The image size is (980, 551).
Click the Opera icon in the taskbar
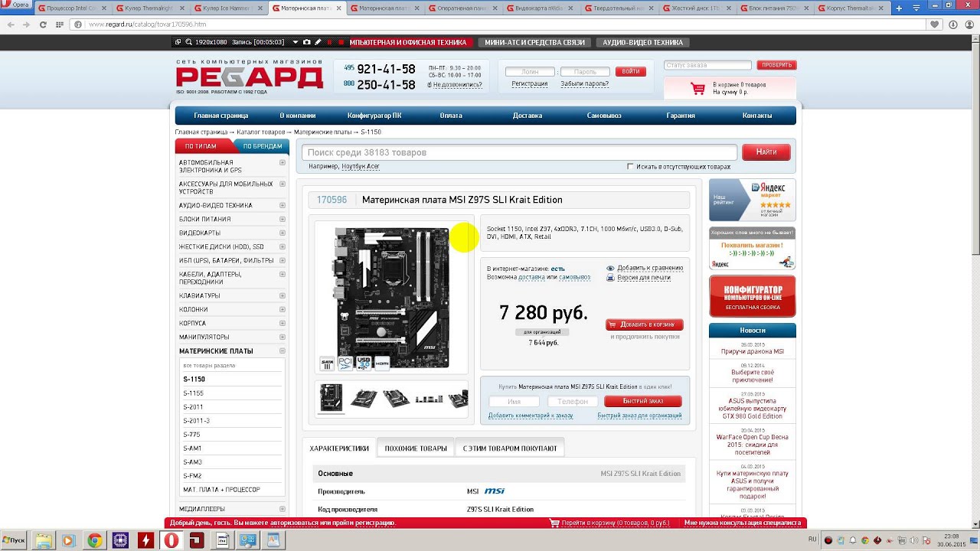point(172,540)
